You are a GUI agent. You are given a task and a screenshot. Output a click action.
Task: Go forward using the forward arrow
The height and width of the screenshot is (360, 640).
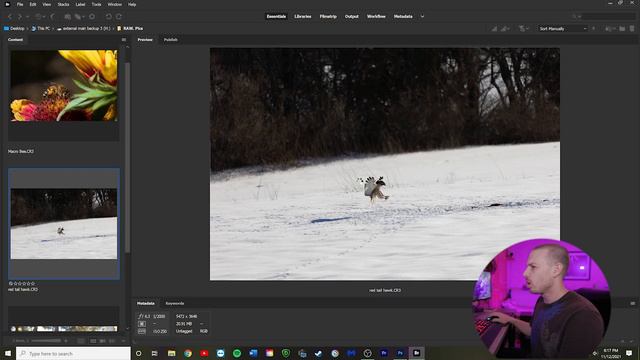(x=19, y=17)
